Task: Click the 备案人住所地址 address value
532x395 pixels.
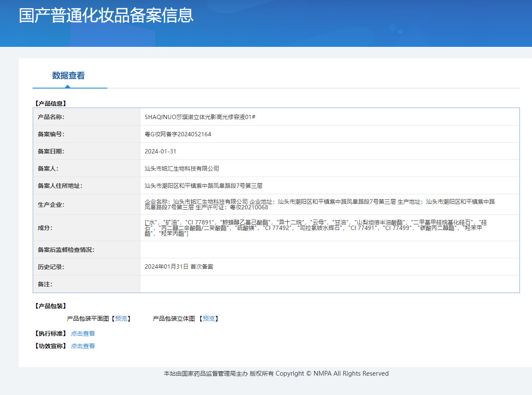Action: coord(204,186)
